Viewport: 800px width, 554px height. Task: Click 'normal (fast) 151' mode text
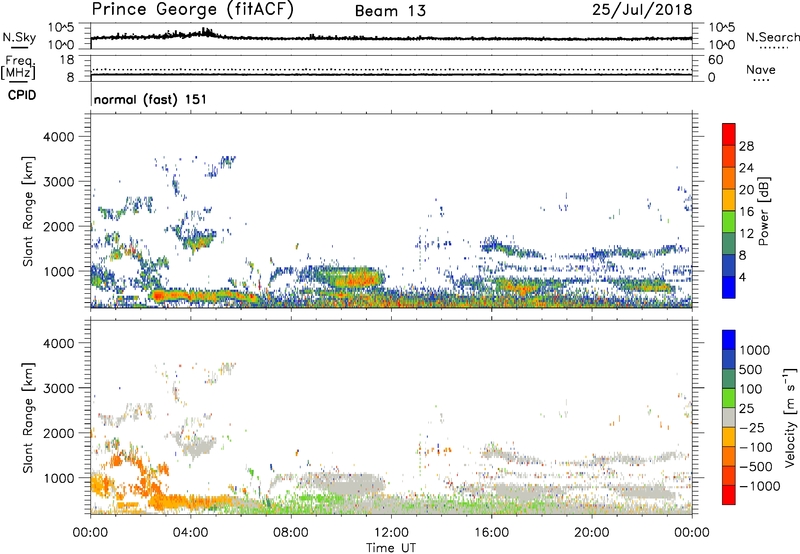point(150,99)
